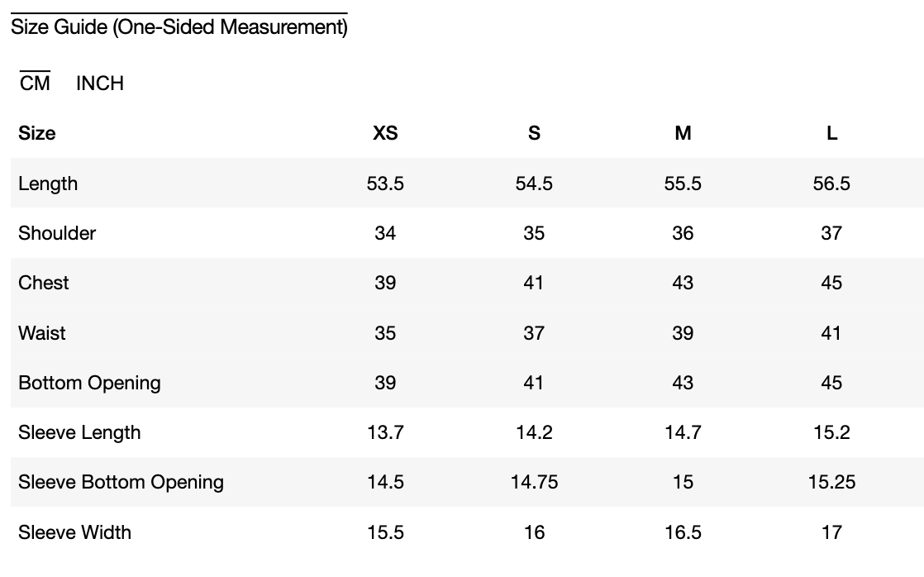
Task: Click the M size column header
Action: (x=683, y=133)
